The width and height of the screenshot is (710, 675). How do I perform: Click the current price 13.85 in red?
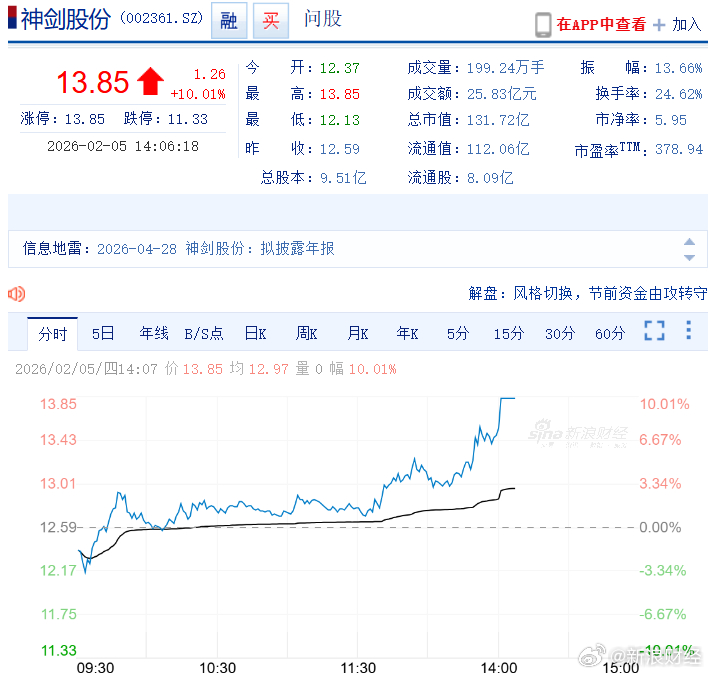click(x=93, y=82)
